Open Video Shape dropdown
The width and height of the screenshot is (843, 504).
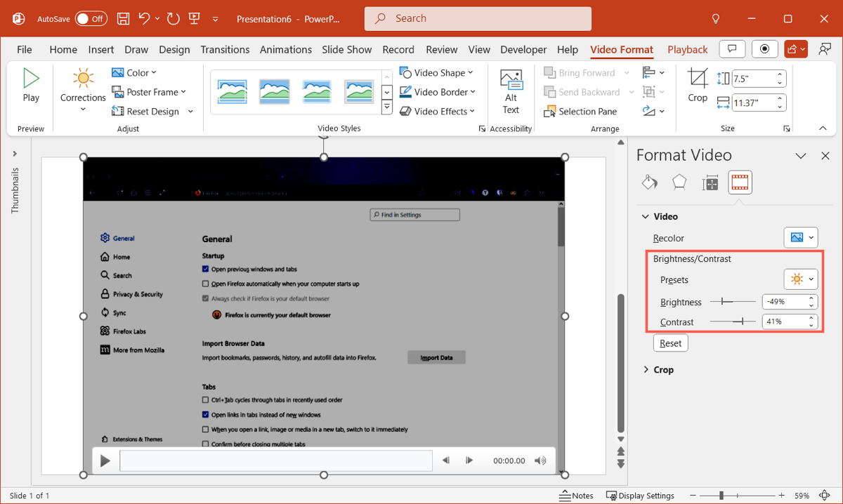click(436, 73)
